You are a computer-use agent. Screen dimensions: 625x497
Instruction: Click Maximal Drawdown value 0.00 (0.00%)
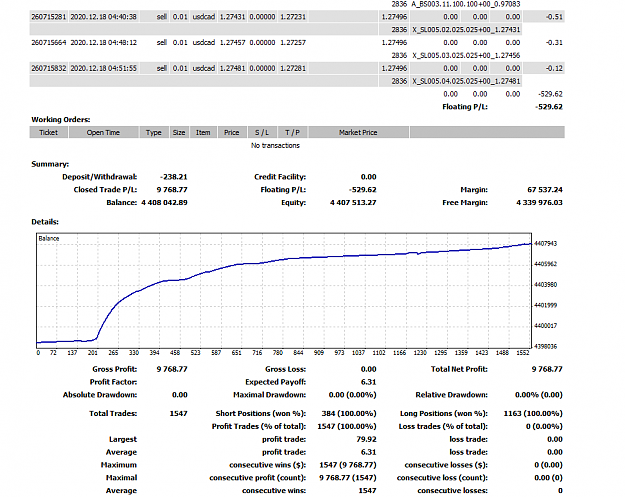[x=352, y=395]
